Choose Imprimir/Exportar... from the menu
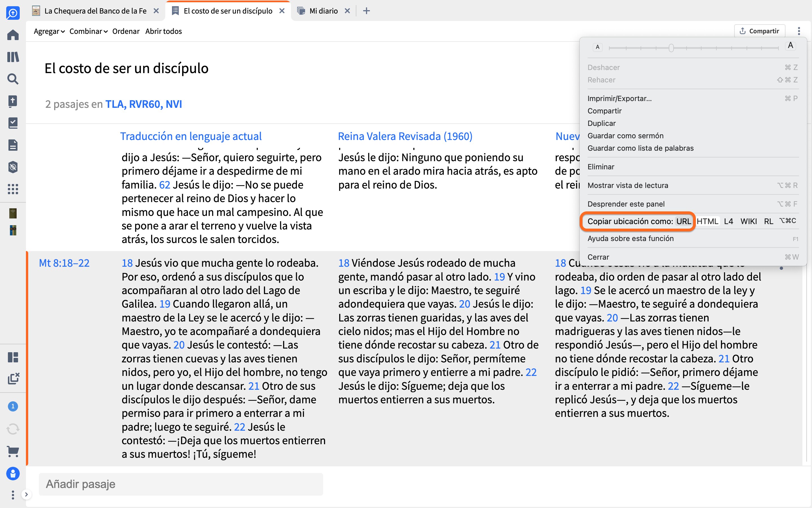The image size is (812, 508). pyautogui.click(x=692, y=98)
